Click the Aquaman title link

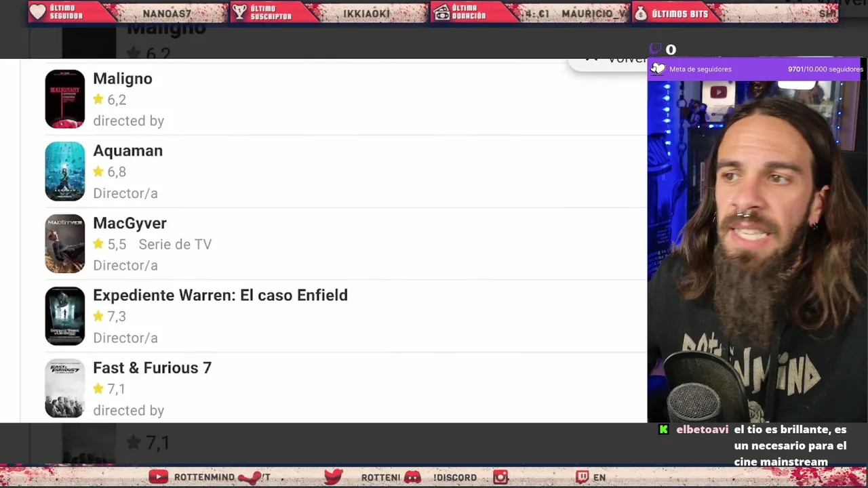[127, 150]
